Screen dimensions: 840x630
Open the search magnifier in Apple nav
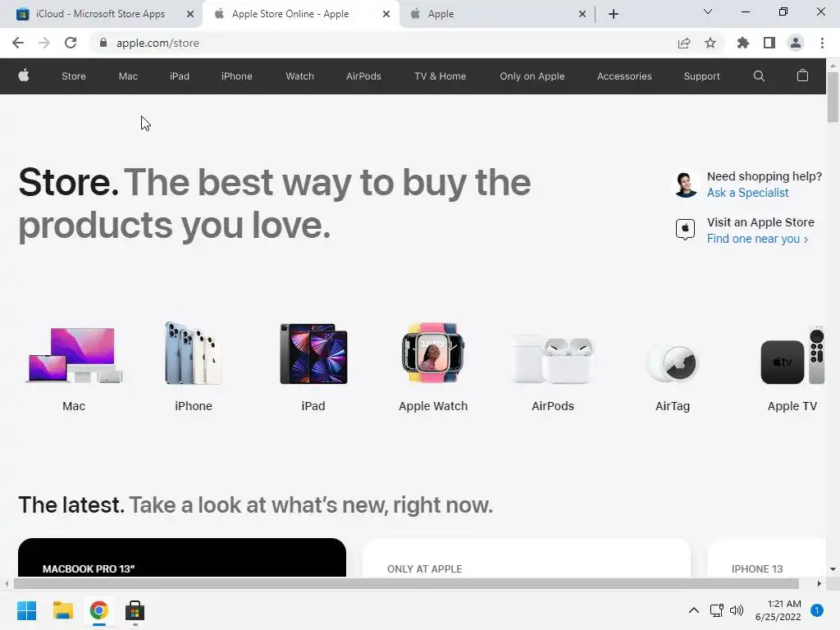pyautogui.click(x=759, y=76)
